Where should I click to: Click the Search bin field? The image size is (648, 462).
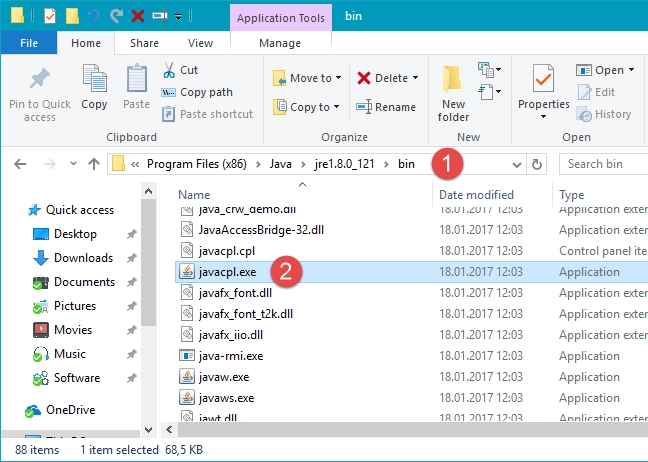click(603, 164)
